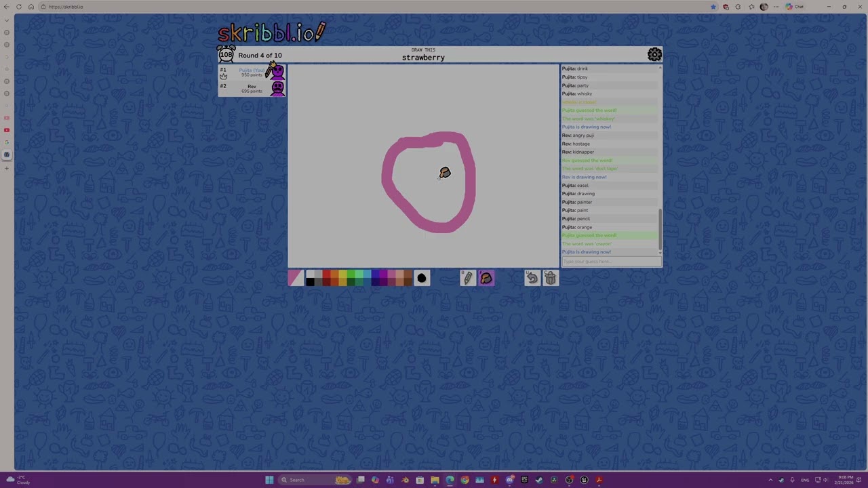Image resolution: width=868 pixels, height=488 pixels.
Task: Pick the dark gray swatch in bottom row
Action: (x=318, y=282)
